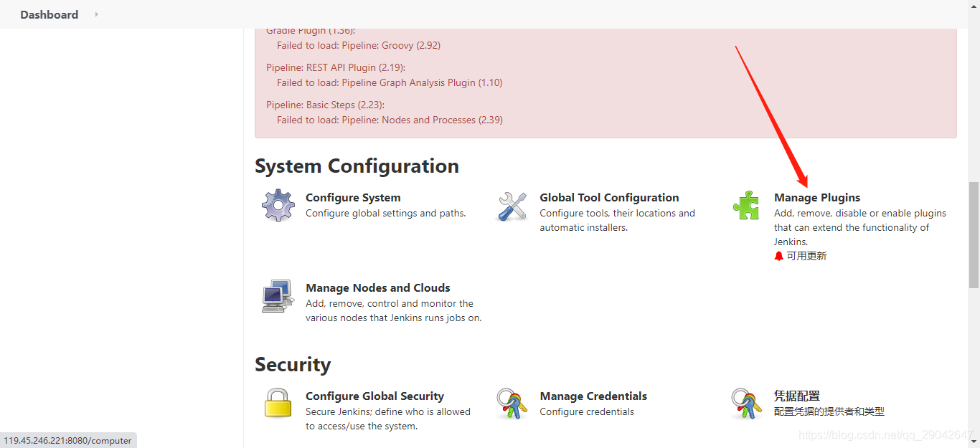
Task: Click the 'Pipeline: Basic Steps (2.23):' error line
Action: pyautogui.click(x=325, y=105)
